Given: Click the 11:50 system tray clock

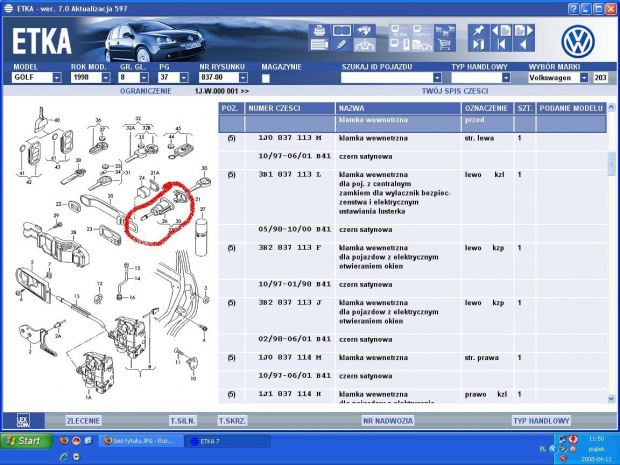Looking at the screenshot, I should click(x=596, y=439).
